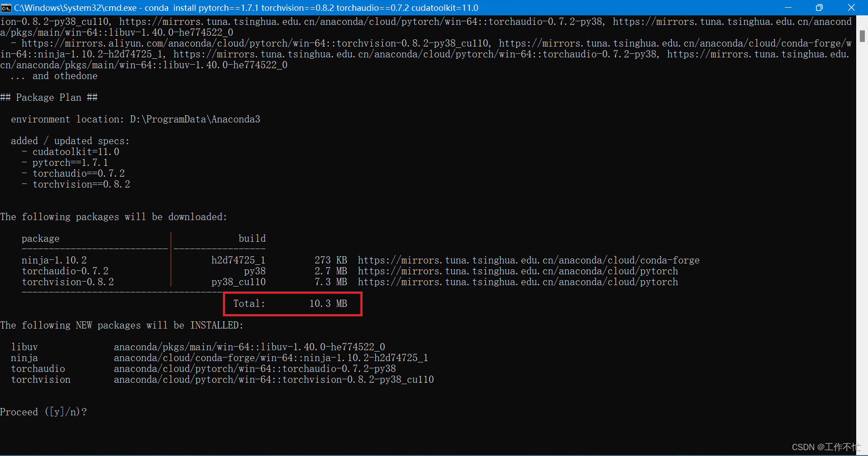Maximize the command prompt window
The width and height of the screenshot is (868, 456).
click(819, 8)
